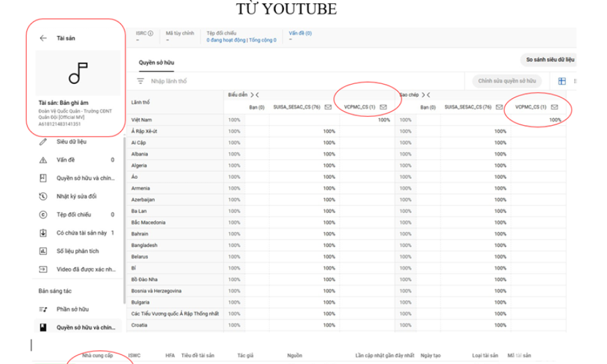Click the Tác giả column header

click(245, 356)
